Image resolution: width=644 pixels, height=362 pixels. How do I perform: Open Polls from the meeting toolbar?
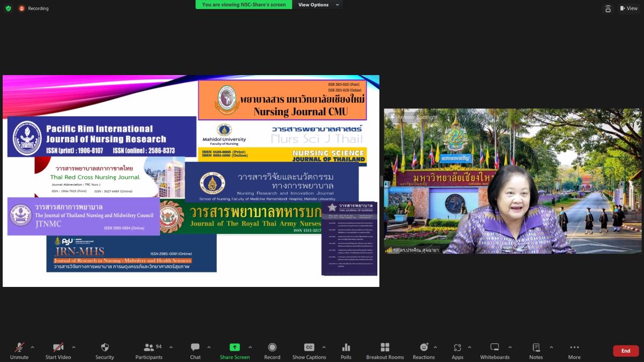tap(346, 351)
